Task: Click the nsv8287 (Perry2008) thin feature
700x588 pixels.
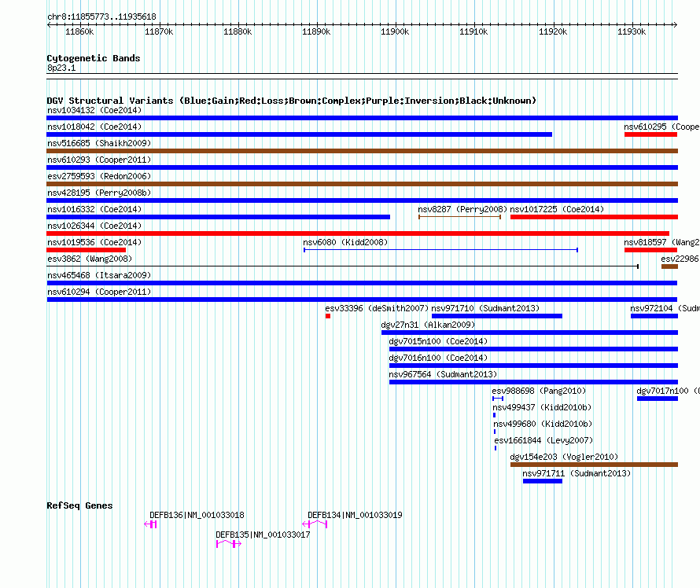Action: 459,217
